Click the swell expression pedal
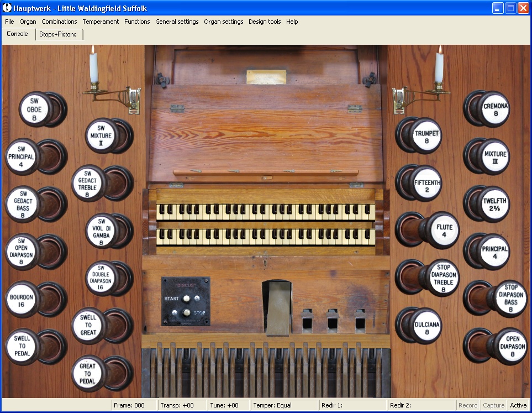The width and height of the screenshot is (532, 413). [x=276, y=307]
